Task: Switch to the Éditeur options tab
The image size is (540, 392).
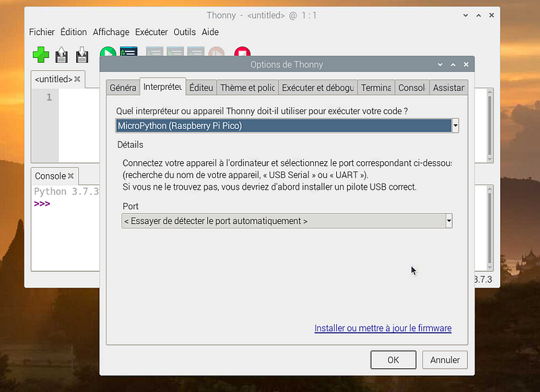Action: (x=201, y=88)
